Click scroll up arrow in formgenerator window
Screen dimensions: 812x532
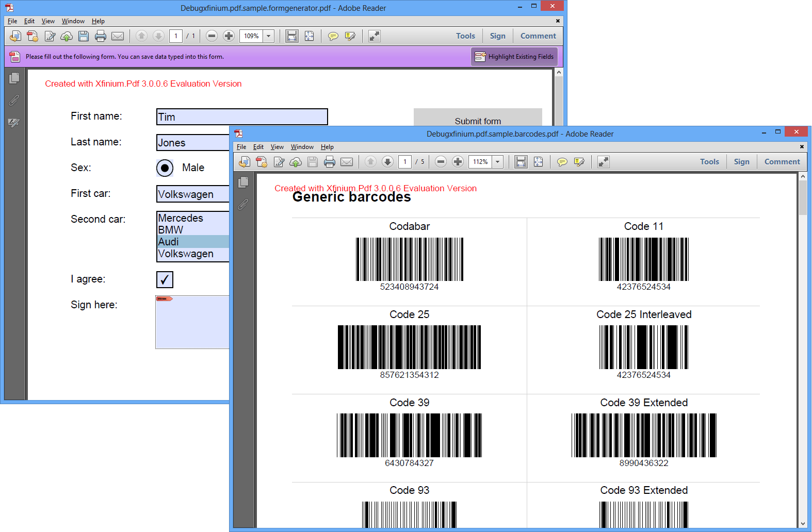[x=559, y=73]
